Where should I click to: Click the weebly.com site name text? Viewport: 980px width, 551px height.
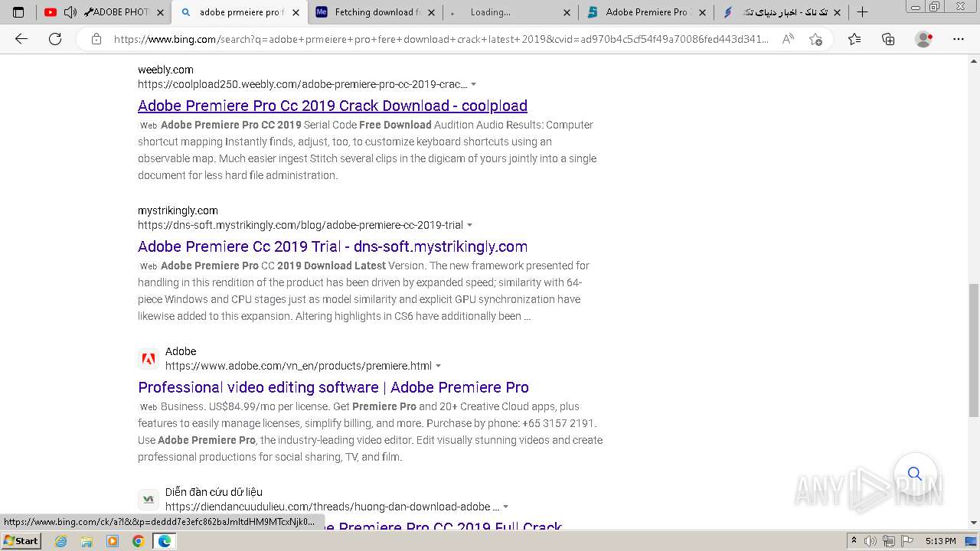[165, 70]
